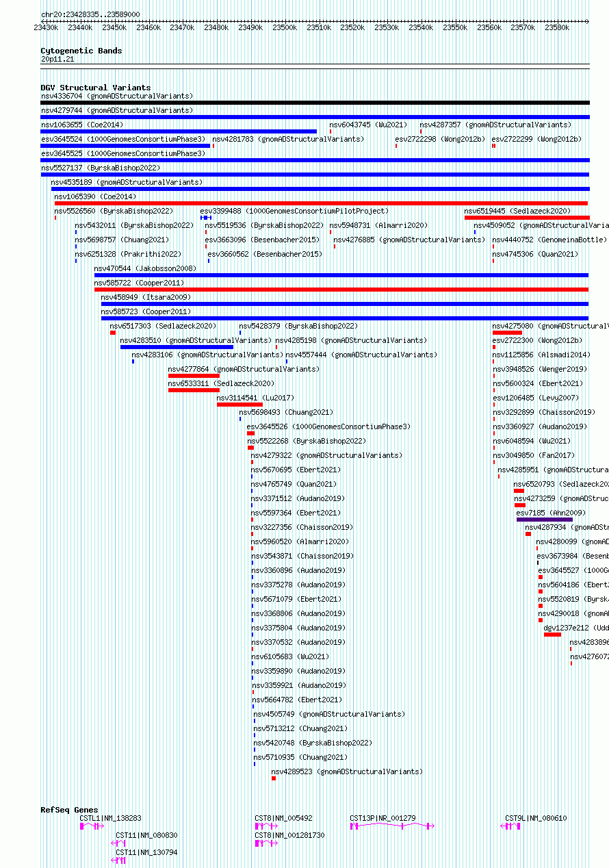The width and height of the screenshot is (609, 868).
Task: Select variant nsv4287357 gnomADStructuralVariants
Action: pyautogui.click(x=495, y=125)
